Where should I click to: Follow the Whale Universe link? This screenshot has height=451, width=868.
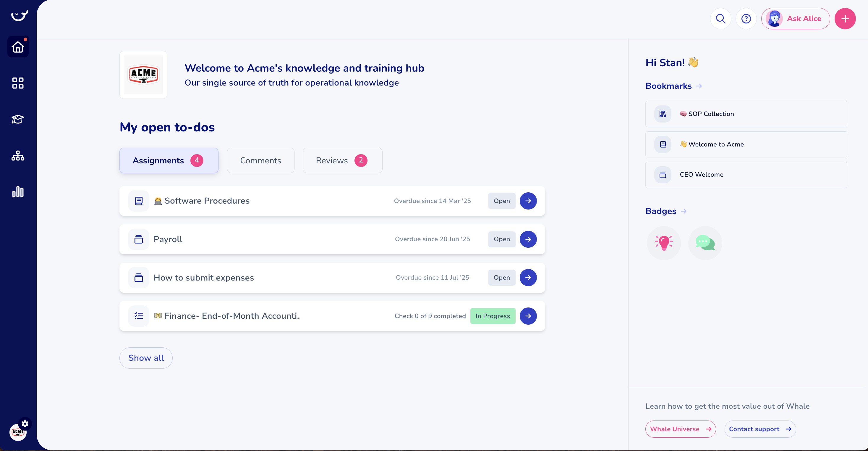point(680,429)
